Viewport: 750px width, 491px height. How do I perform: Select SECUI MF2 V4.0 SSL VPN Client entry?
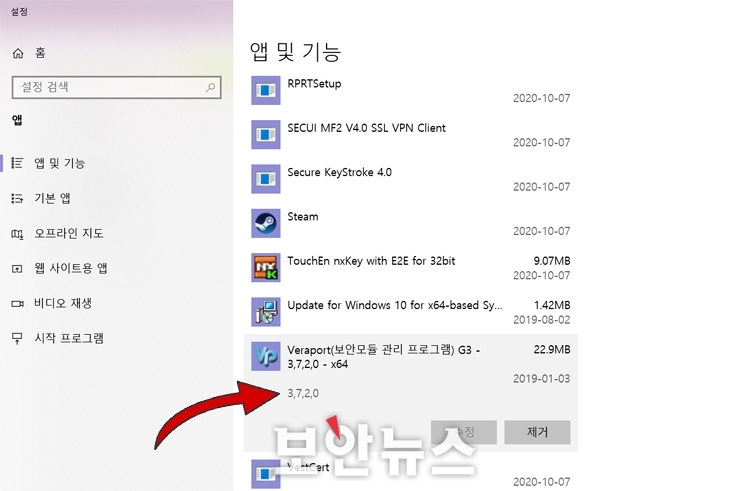[x=366, y=128]
